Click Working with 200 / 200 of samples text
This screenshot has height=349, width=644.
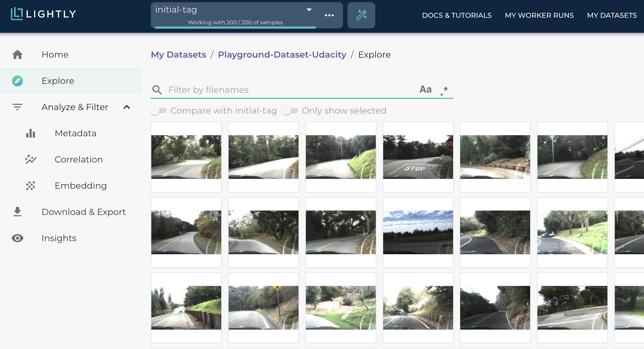click(235, 22)
